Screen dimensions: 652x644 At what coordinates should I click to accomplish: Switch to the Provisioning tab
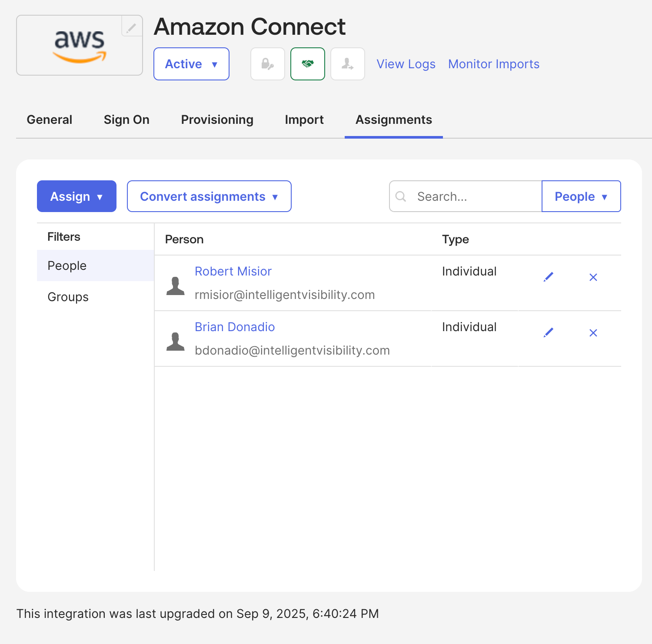217,120
